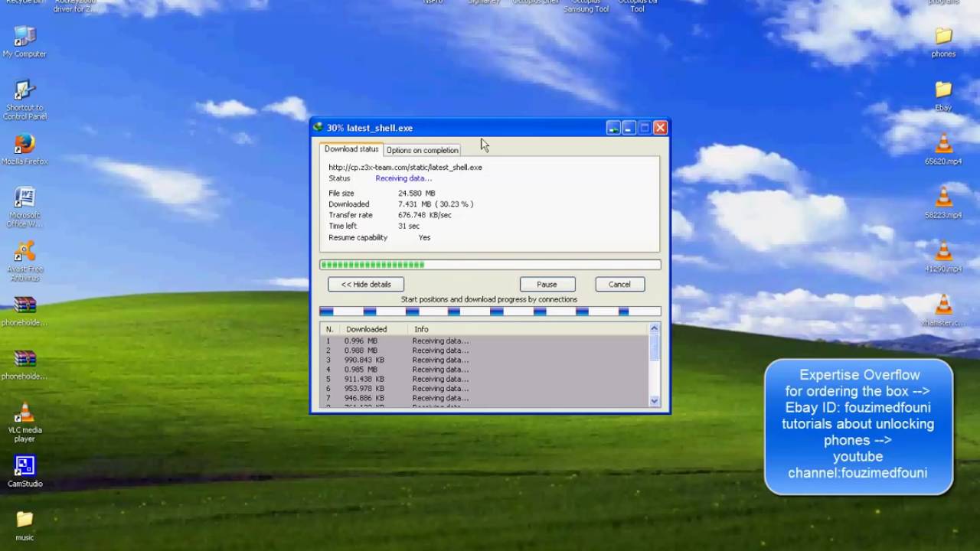Select connection row 4 with 0.985 MB
Image resolution: width=980 pixels, height=551 pixels.
point(484,370)
